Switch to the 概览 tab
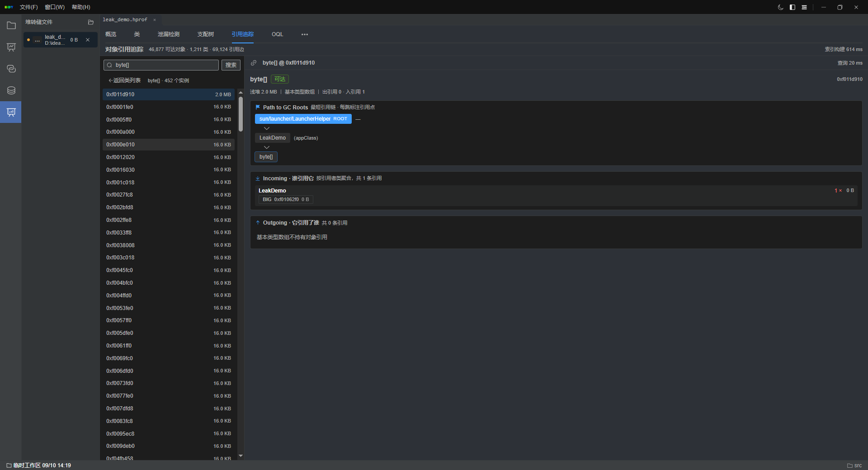This screenshot has height=470, width=868. click(x=111, y=34)
